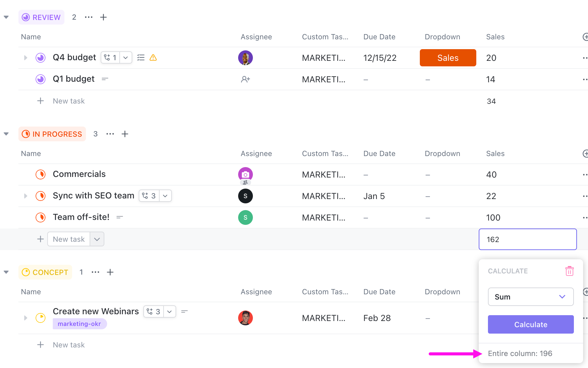
Task: Click the marketing-okr tag
Action: 79,324
